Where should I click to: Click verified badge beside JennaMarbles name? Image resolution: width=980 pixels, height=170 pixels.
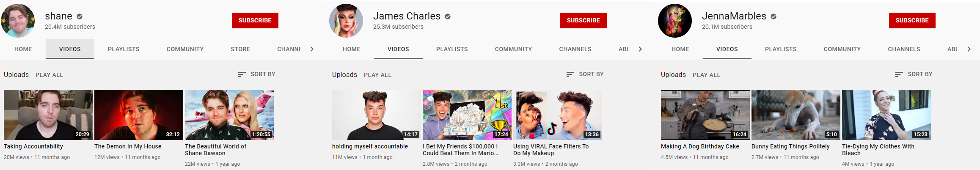point(774,16)
